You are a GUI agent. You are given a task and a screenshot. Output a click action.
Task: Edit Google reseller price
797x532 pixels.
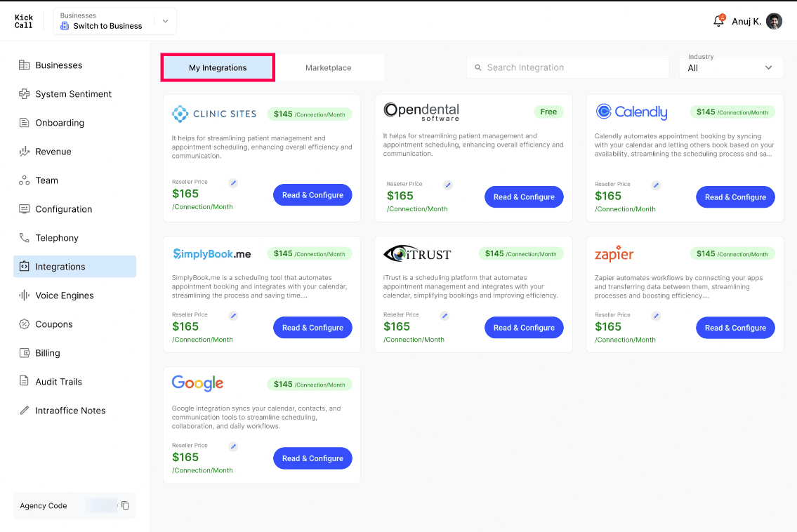click(x=233, y=446)
